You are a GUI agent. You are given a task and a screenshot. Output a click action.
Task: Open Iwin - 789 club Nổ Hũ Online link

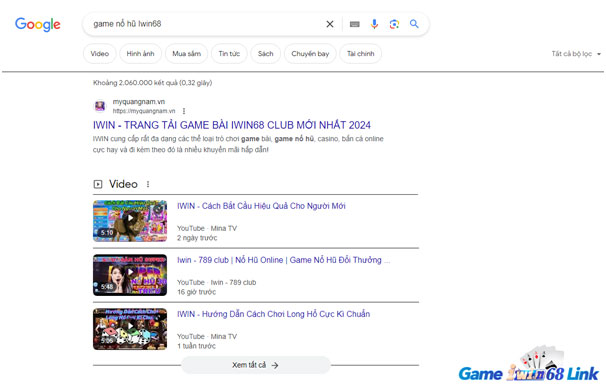click(283, 260)
